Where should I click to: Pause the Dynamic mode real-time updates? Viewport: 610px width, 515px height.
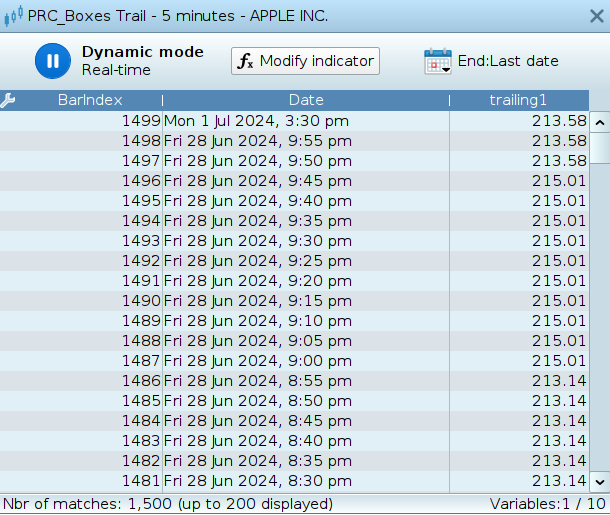tap(53, 61)
